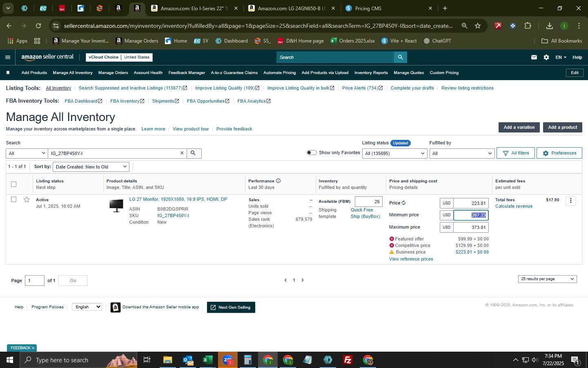Open the Chrome extensions puzzle icon
588x368 pixels.
tap(528, 26)
